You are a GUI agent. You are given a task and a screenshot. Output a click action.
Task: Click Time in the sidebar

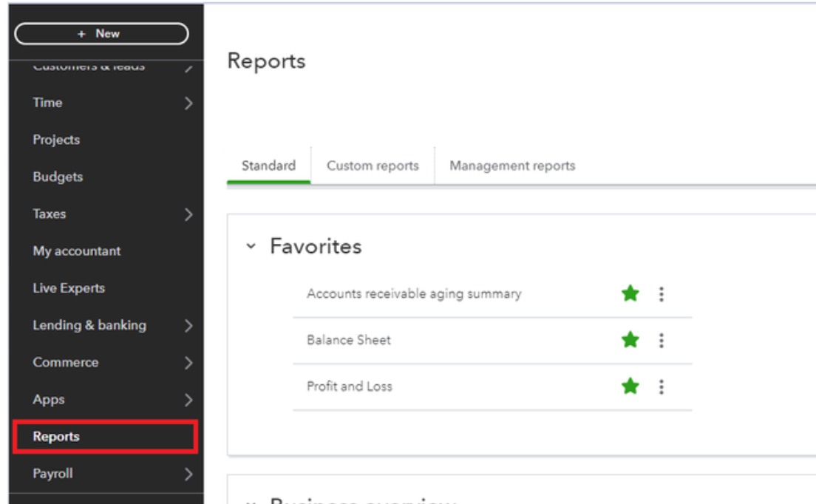47,103
